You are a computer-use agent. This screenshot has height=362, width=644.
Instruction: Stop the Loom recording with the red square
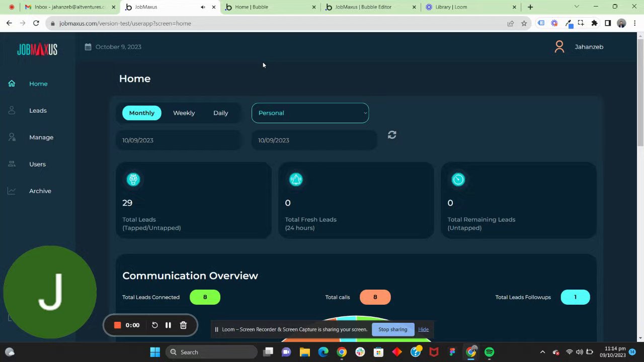(x=118, y=325)
